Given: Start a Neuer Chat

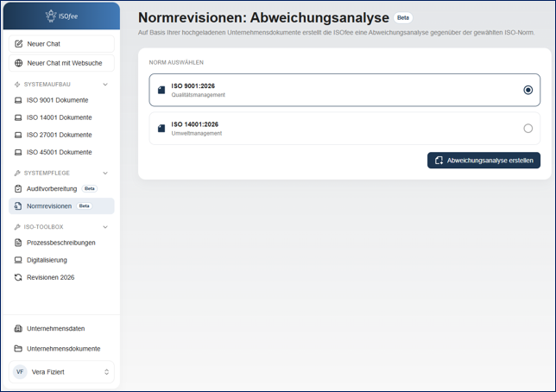Looking at the screenshot, I should 61,44.
